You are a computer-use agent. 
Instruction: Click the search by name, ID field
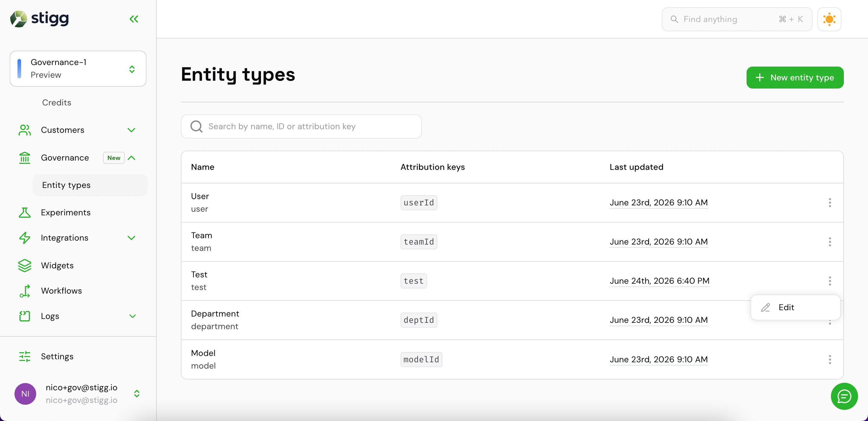coord(301,126)
